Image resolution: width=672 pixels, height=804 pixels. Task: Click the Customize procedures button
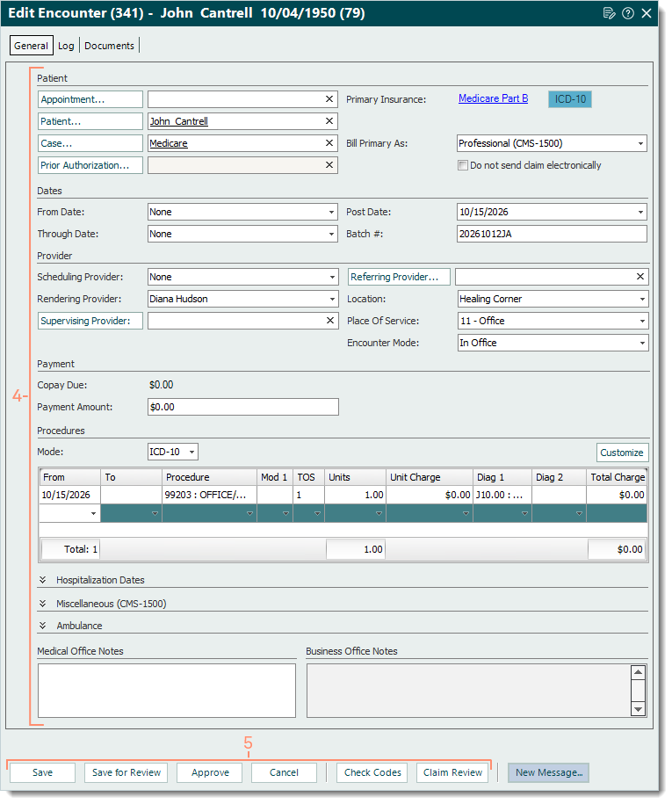(x=622, y=453)
